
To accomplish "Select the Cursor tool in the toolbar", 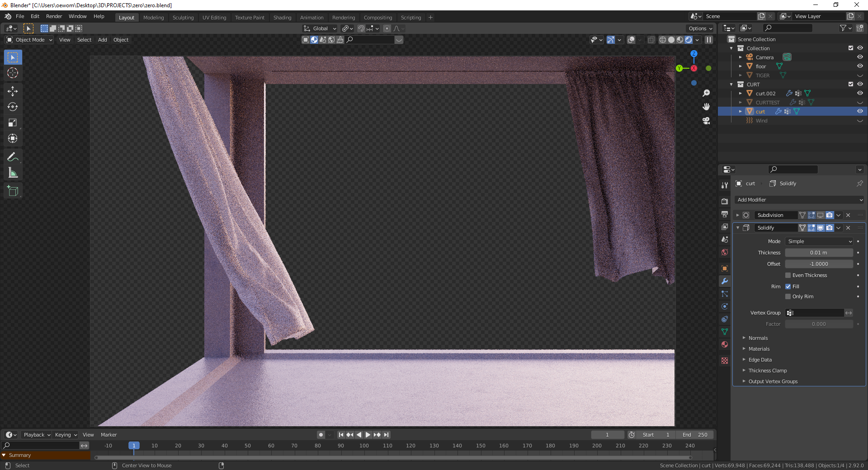I will pos(13,73).
